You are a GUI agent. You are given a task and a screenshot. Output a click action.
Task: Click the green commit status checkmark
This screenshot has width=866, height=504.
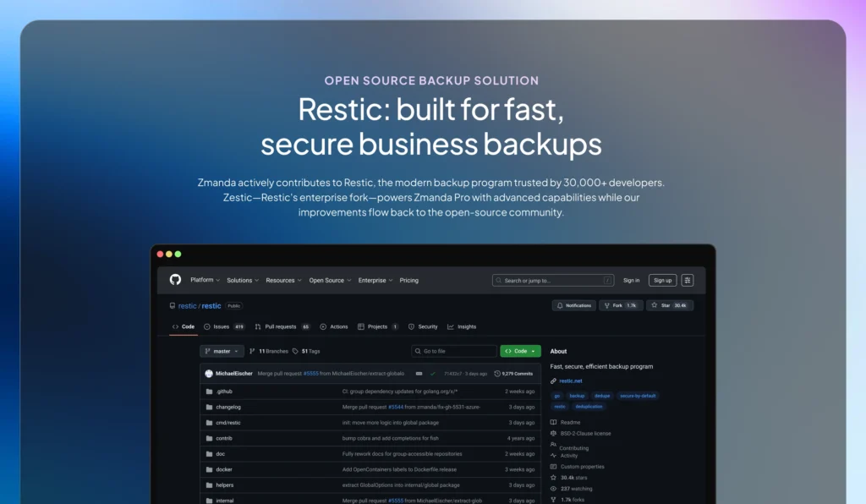click(x=431, y=373)
